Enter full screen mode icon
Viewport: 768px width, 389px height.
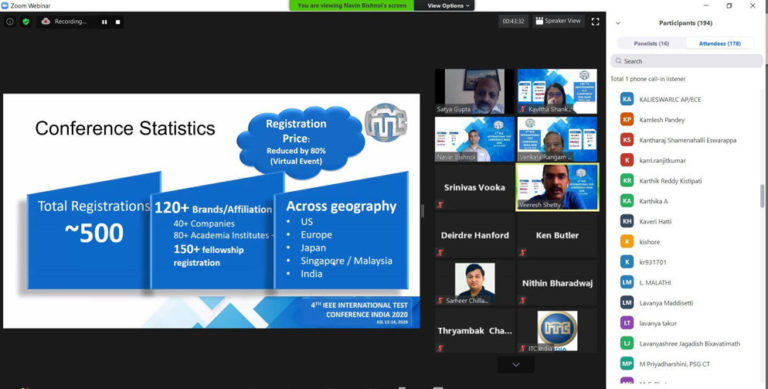click(x=595, y=22)
